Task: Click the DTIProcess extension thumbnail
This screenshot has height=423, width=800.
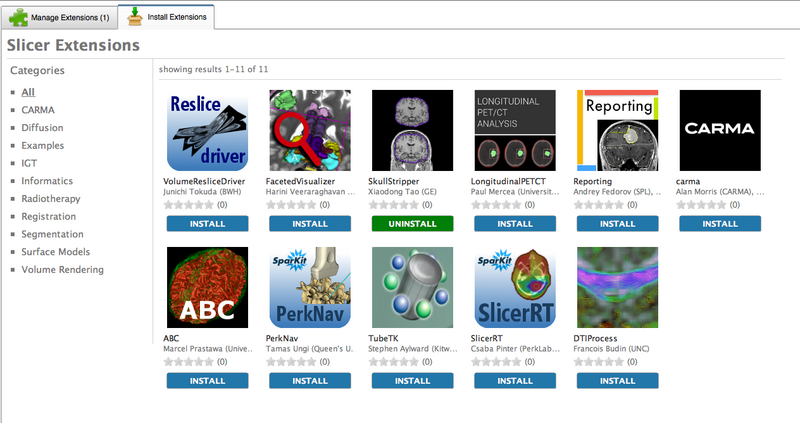Action: (x=617, y=288)
